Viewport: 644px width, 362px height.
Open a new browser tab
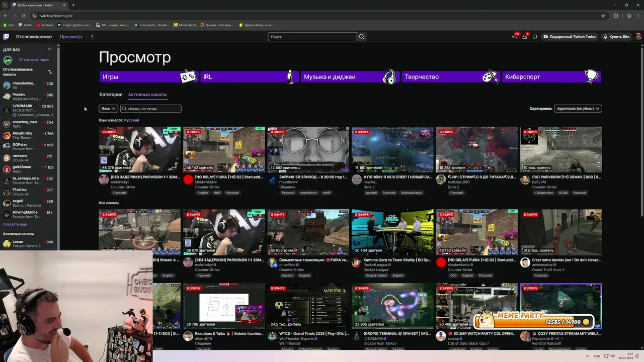pos(73,5)
